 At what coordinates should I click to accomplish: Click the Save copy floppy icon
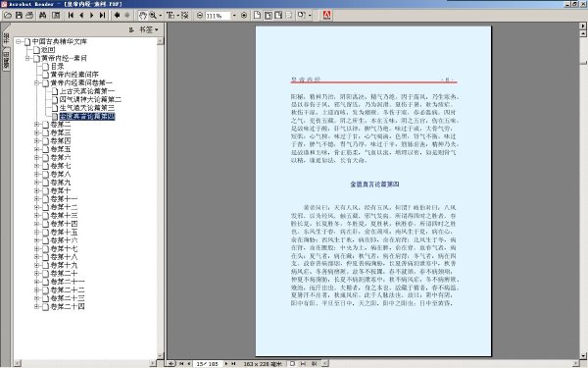click(19, 16)
